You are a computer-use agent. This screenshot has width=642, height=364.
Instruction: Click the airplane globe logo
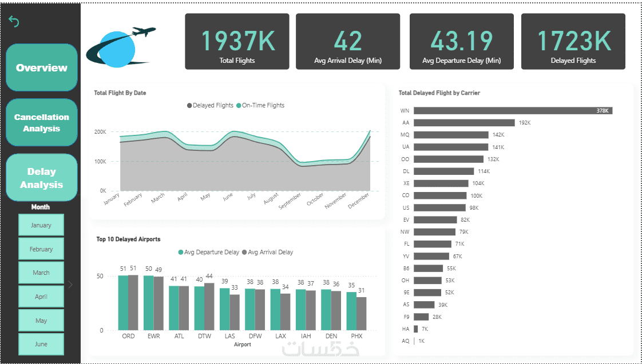[121, 47]
